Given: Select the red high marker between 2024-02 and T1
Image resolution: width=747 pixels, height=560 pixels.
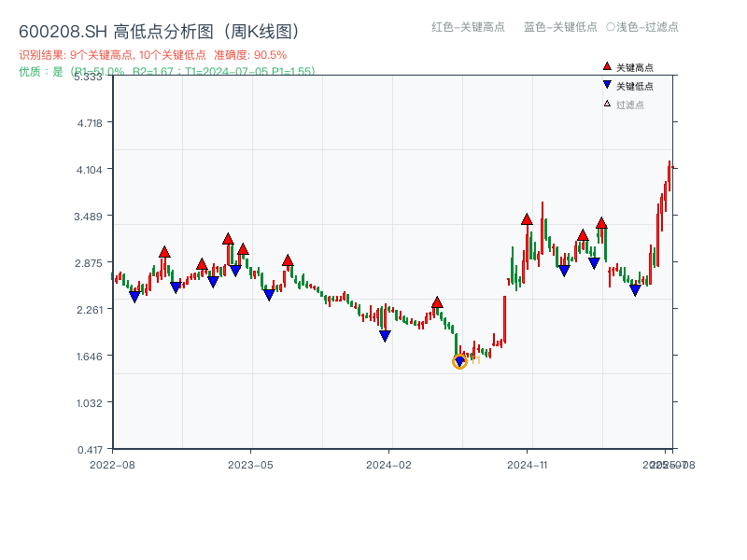Looking at the screenshot, I should click(x=437, y=301).
